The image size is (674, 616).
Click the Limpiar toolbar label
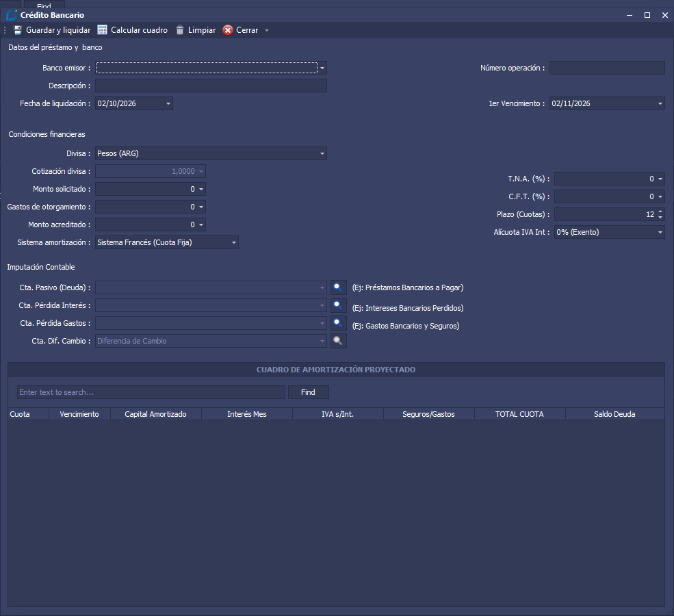[x=202, y=30]
